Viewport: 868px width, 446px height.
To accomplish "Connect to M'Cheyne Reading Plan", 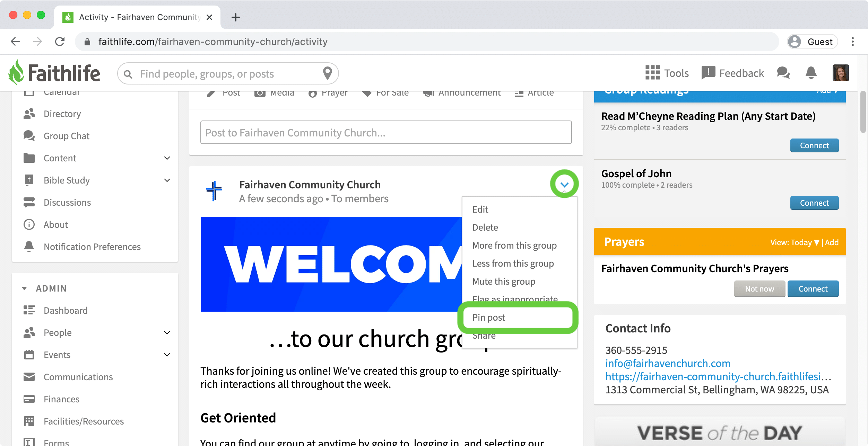I will pyautogui.click(x=814, y=145).
